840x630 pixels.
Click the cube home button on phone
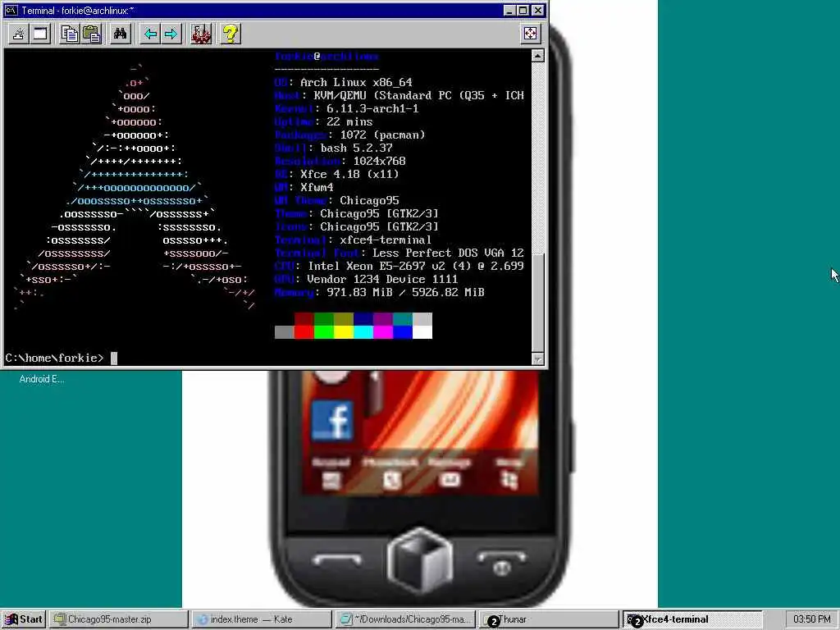pyautogui.click(x=420, y=560)
